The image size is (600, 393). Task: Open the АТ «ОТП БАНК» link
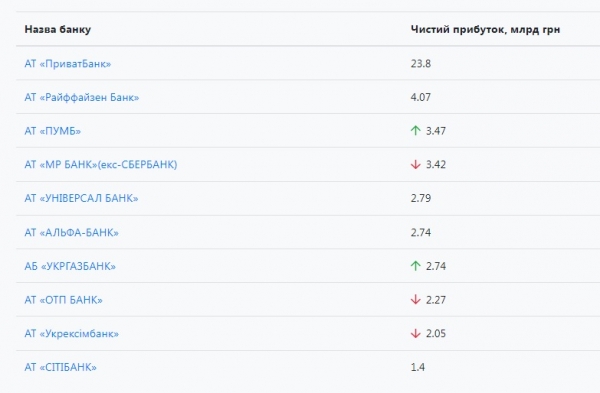point(64,300)
